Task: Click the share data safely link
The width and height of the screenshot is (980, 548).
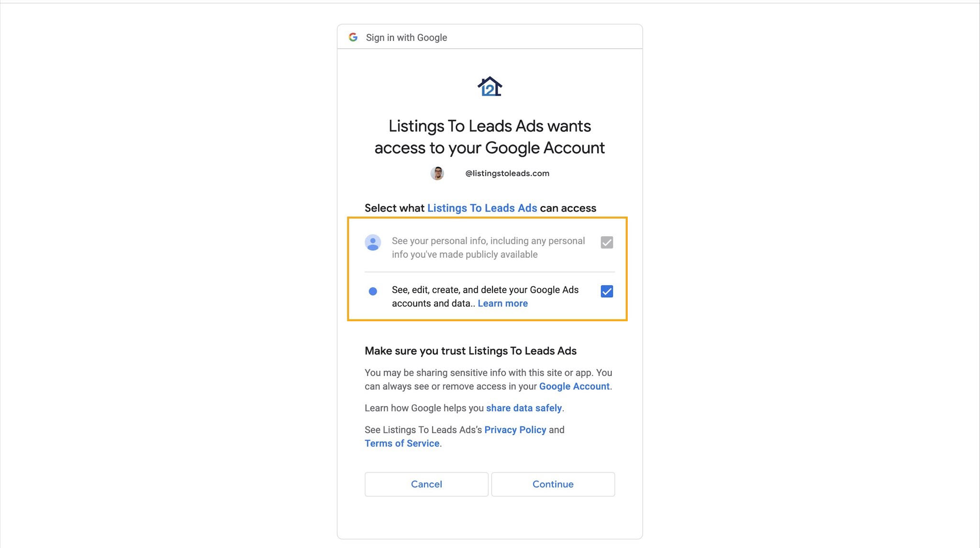Action: pyautogui.click(x=523, y=408)
